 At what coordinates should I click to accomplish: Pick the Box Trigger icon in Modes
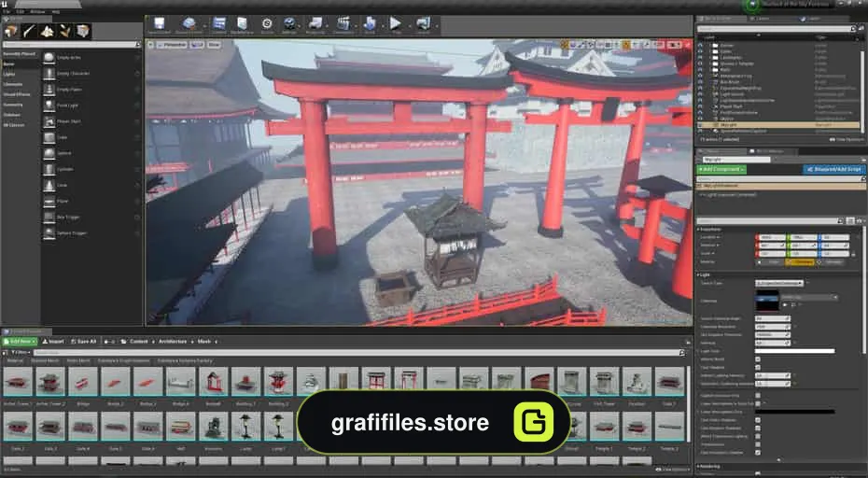(49, 218)
